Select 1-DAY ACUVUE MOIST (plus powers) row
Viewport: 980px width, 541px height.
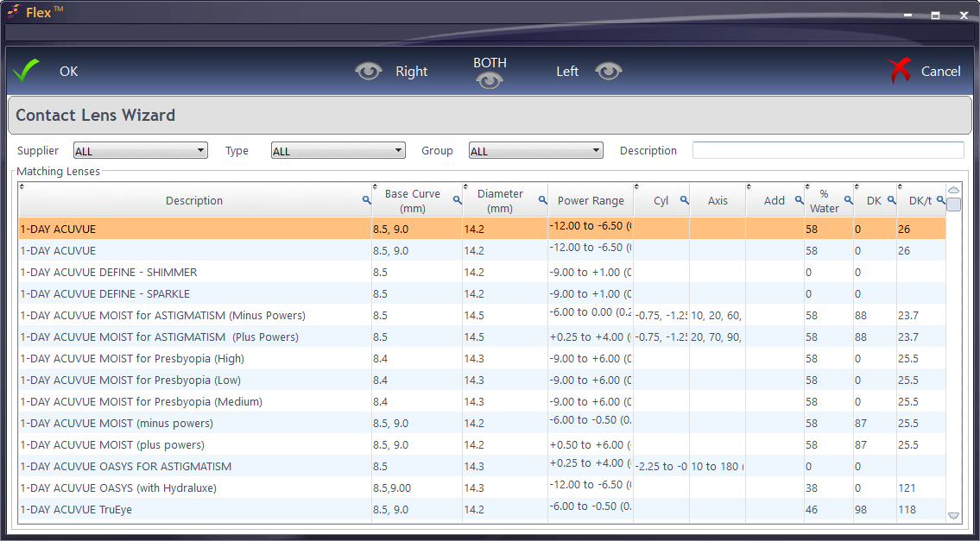pyautogui.click(x=482, y=445)
